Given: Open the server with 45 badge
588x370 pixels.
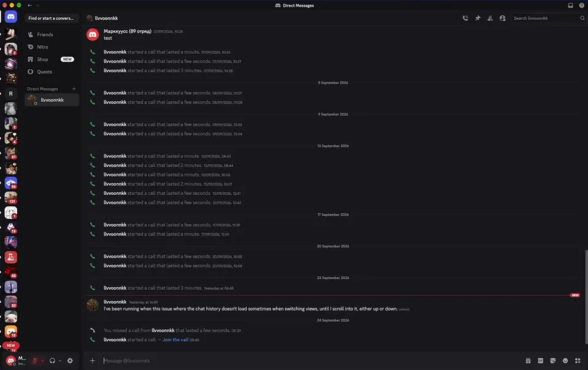Looking at the screenshot, I should tap(11, 272).
